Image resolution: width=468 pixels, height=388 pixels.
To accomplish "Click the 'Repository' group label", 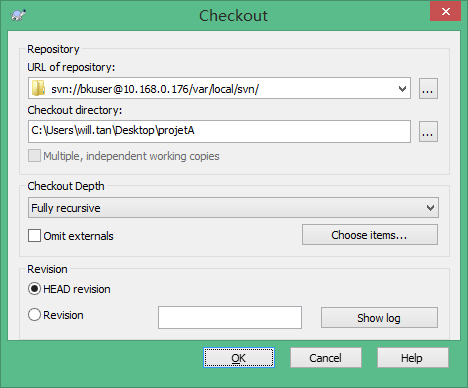I will [x=53, y=49].
